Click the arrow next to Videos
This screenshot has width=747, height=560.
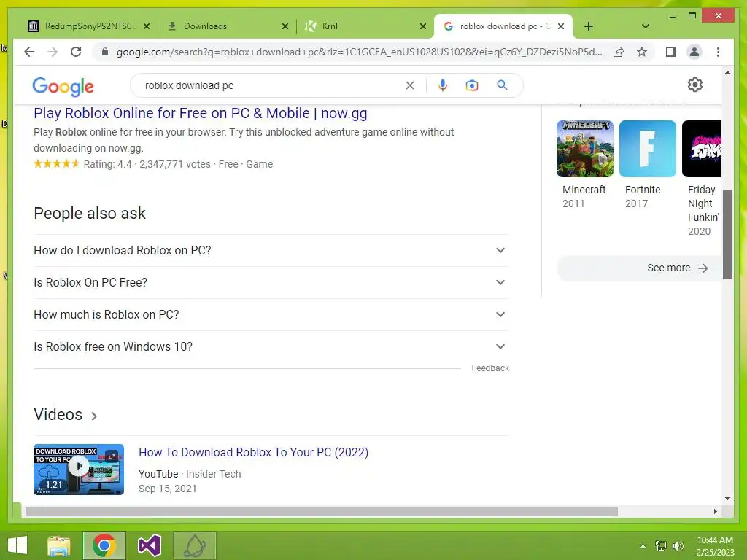[94, 416]
